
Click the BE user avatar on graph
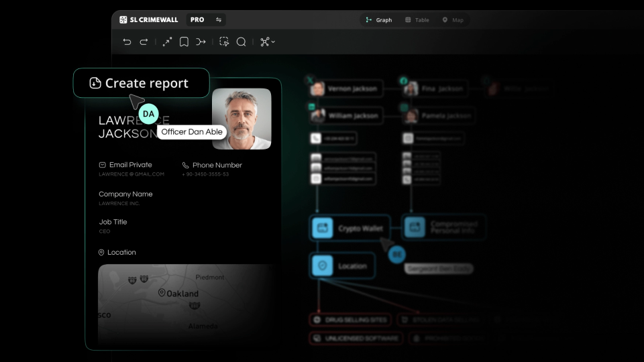pos(396,255)
